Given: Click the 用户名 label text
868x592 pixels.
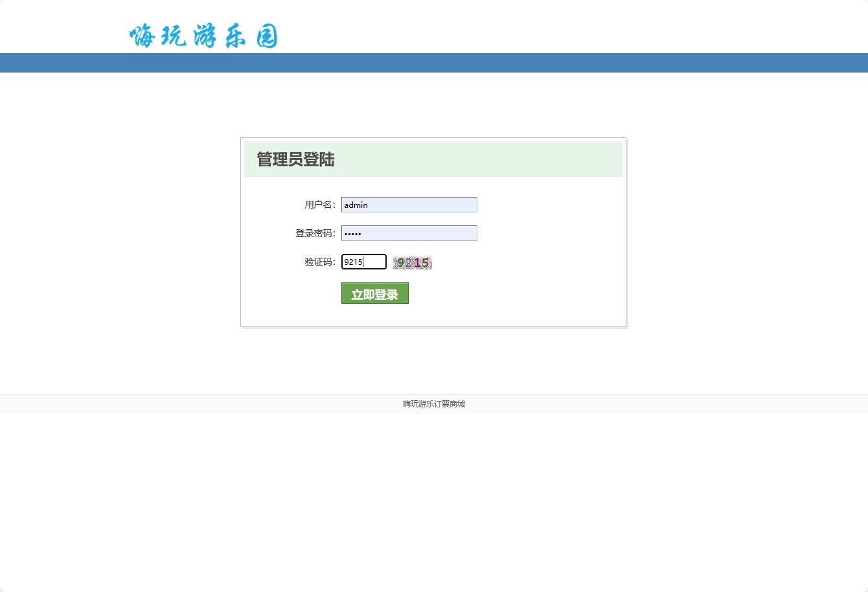Looking at the screenshot, I should (319, 204).
